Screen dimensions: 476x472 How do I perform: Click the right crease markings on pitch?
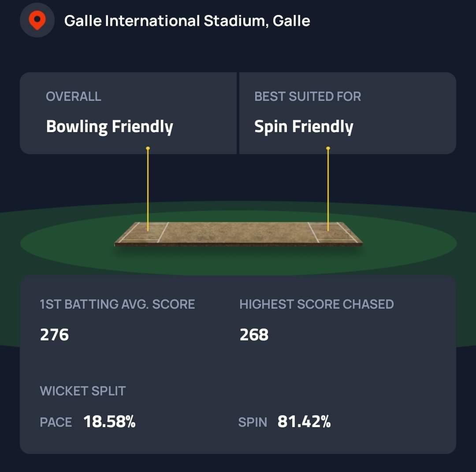(333, 232)
